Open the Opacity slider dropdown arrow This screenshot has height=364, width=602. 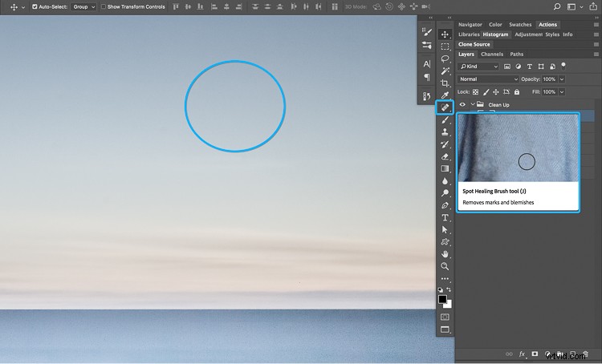[562, 79]
